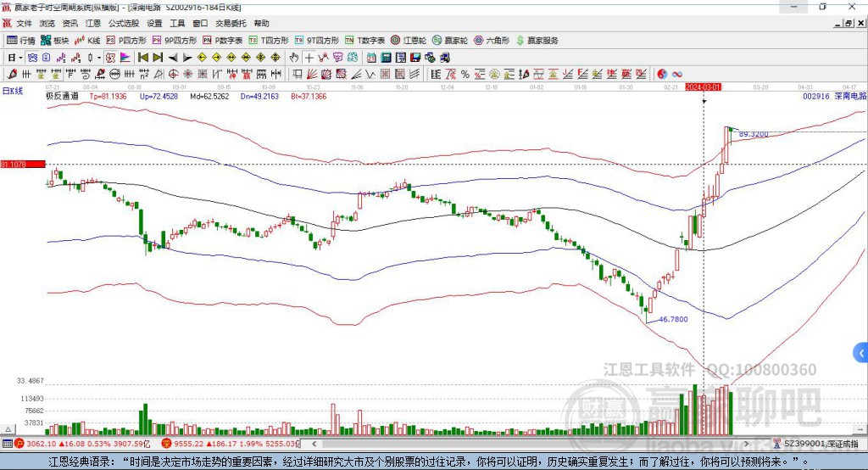
Task: Select the red pencil drawing tool
Action: pos(12,74)
